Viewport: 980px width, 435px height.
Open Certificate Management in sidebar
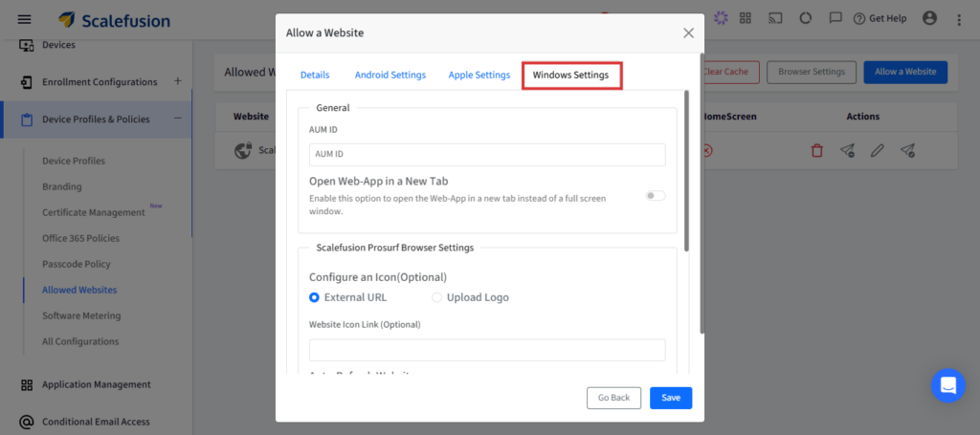[94, 212]
